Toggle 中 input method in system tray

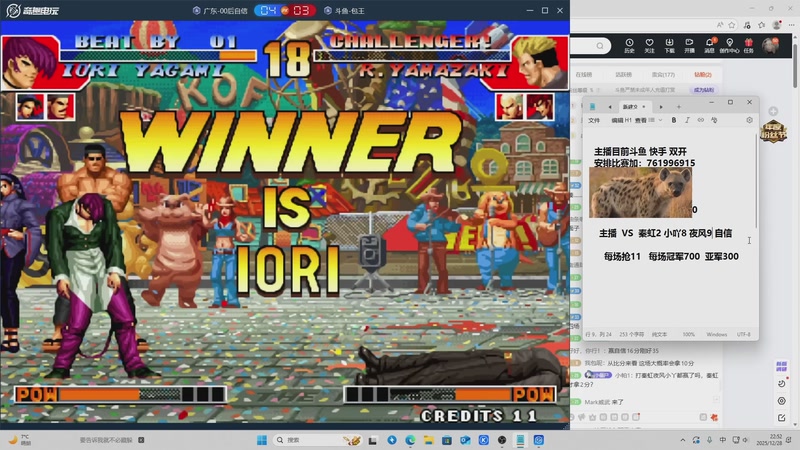click(x=722, y=440)
